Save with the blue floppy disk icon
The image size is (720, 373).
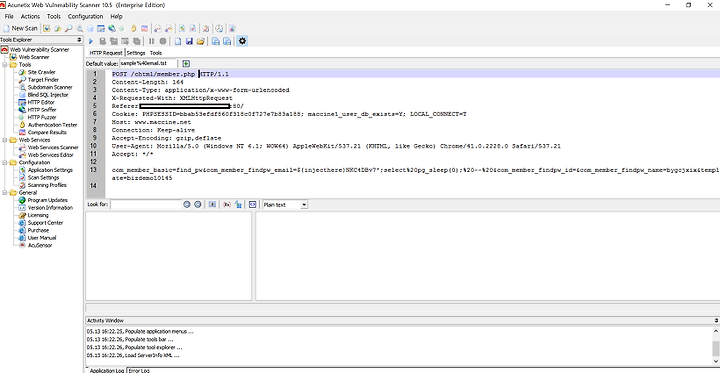coord(189,41)
